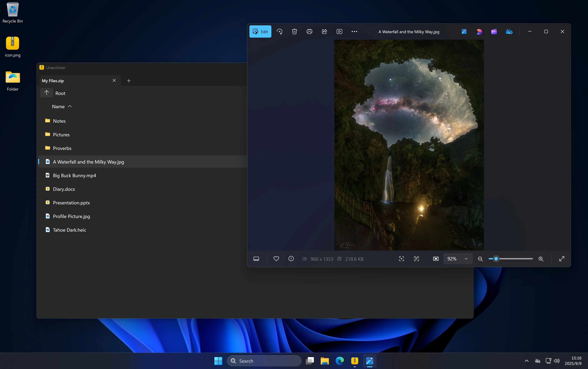The image size is (588, 369).
Task: Enter full screen with expand arrows icon
Action: click(x=562, y=259)
